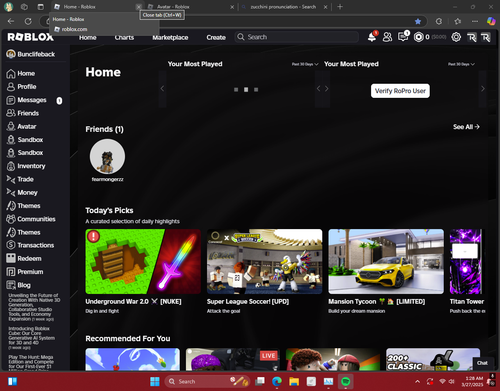This screenshot has height=391, width=500.
Task: Select the highlighted middle carousel dot
Action: (x=246, y=90)
